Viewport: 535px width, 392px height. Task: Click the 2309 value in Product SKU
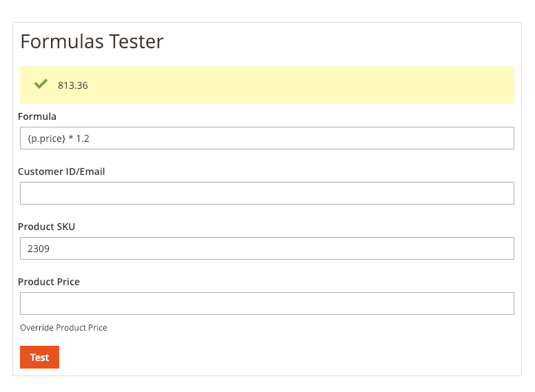(x=39, y=249)
